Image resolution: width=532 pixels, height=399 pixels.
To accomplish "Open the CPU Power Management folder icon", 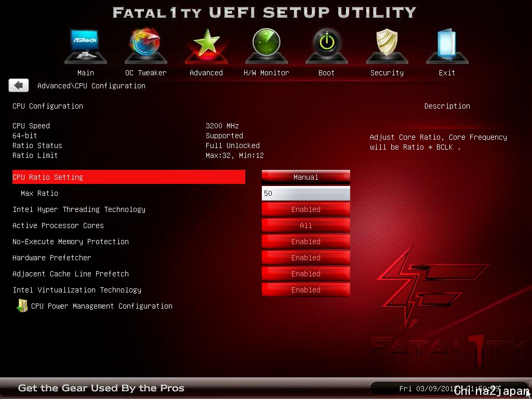I will [x=22, y=305].
